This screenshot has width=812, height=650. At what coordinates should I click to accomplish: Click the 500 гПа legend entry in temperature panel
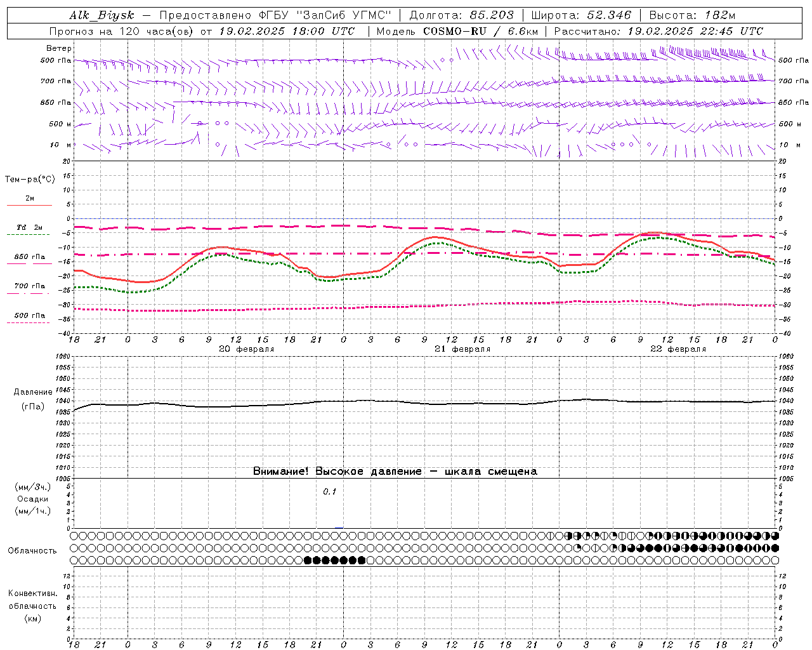click(x=29, y=316)
